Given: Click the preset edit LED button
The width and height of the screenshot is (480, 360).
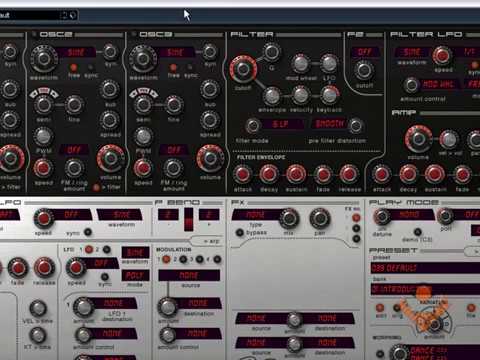Looking at the screenshot, I should tap(380, 307).
